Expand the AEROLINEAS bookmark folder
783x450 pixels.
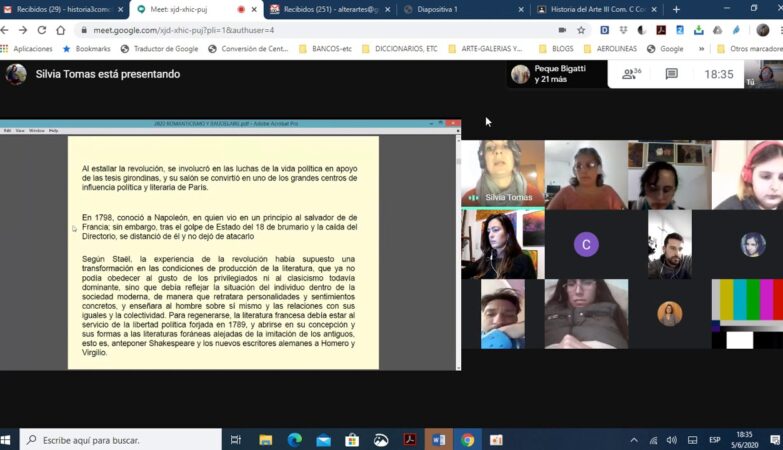(x=610, y=49)
